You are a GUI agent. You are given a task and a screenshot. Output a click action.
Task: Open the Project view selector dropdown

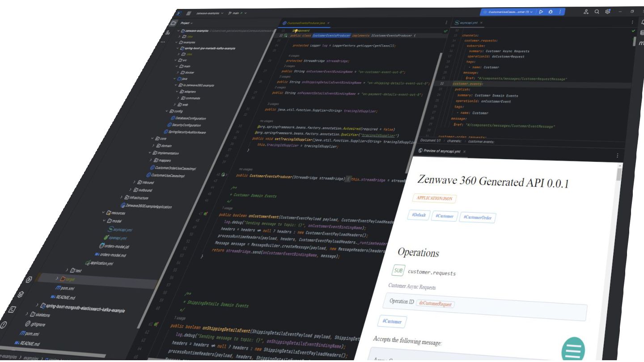(x=186, y=23)
